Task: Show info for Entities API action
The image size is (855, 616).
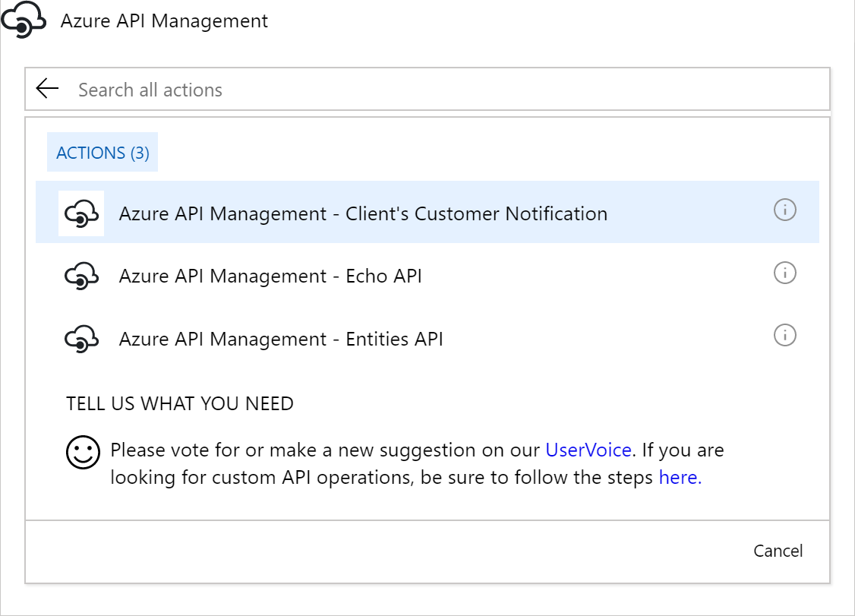Action: coord(784,335)
